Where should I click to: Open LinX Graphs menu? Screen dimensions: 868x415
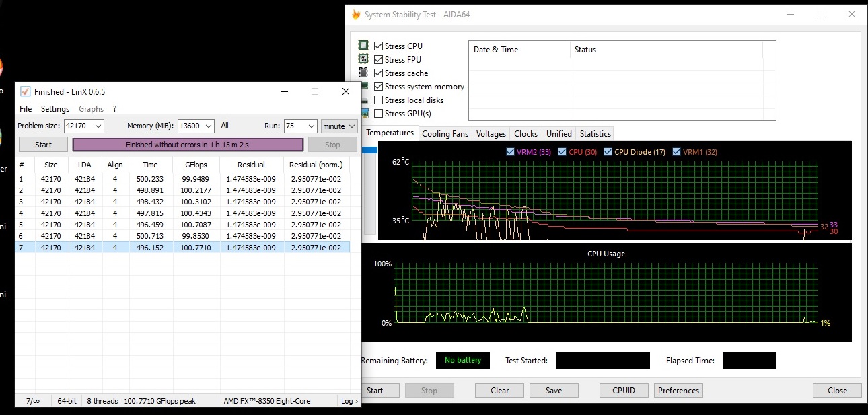coord(92,109)
